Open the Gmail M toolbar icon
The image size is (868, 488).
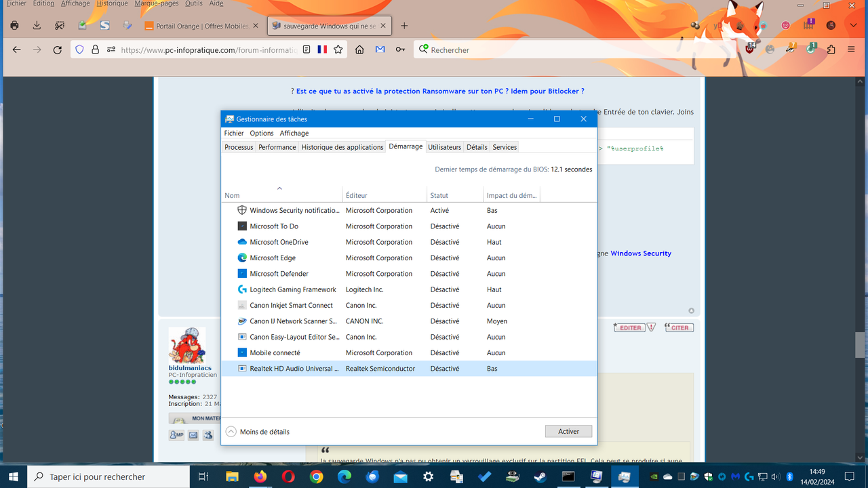[380, 49]
